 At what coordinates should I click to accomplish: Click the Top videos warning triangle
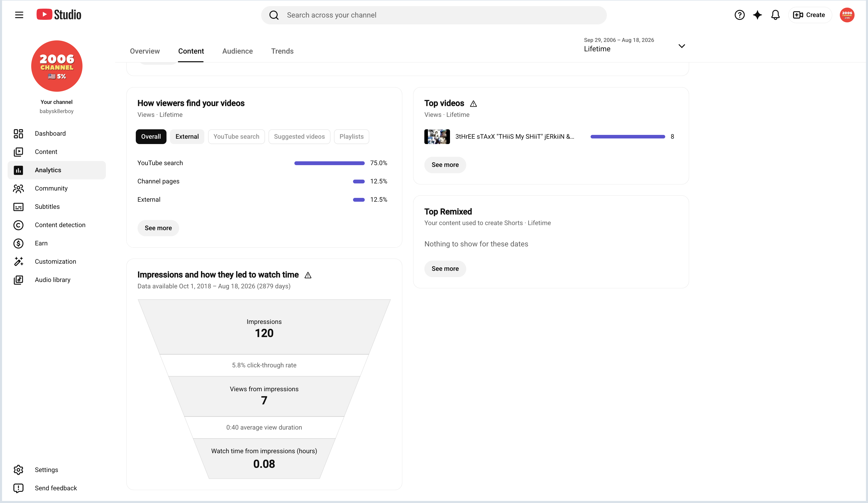474,103
